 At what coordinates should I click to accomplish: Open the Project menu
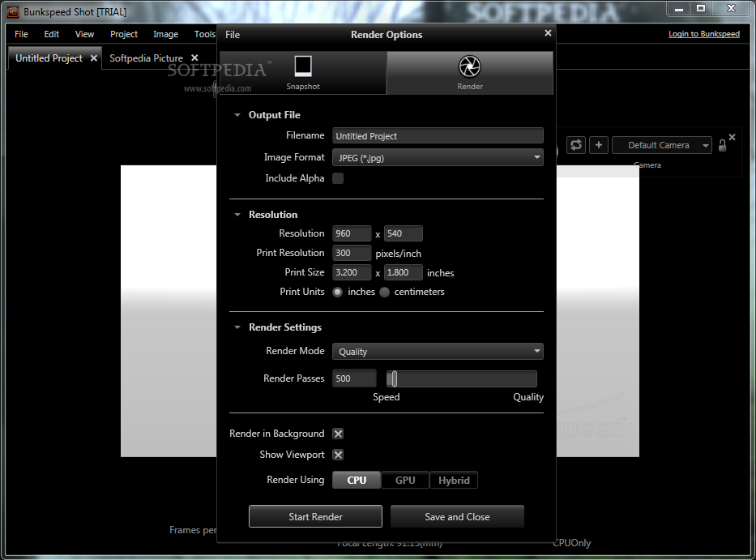tap(124, 34)
